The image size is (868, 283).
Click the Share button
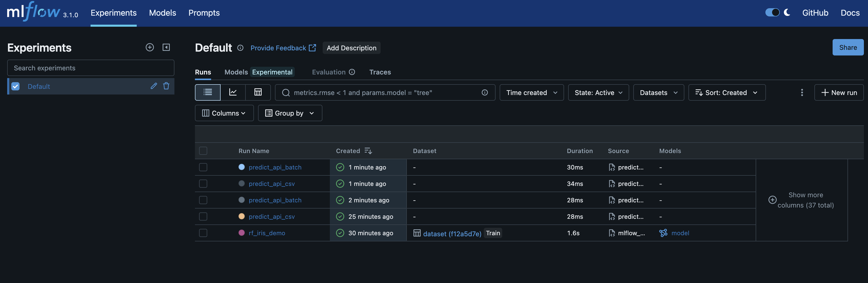[x=847, y=47]
